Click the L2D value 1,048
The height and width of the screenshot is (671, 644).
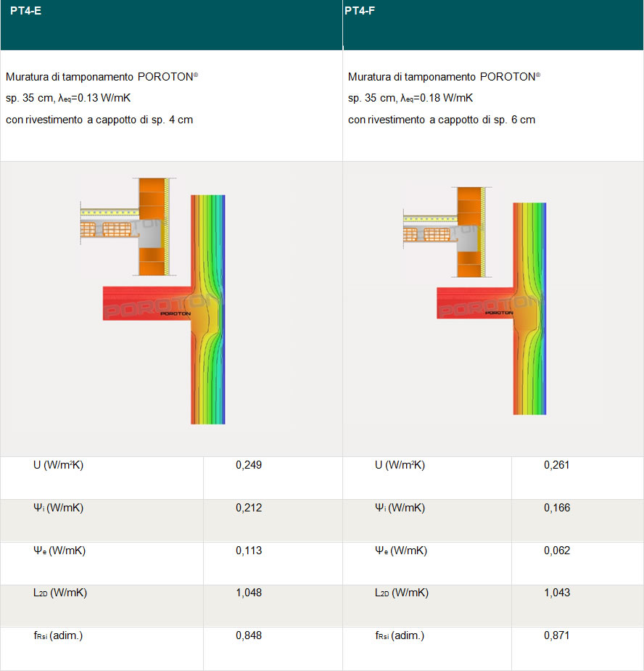pos(249,593)
